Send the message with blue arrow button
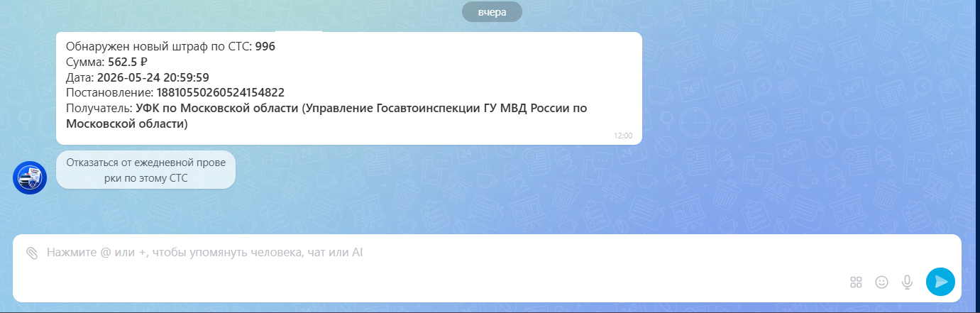The image size is (980, 313). pos(940,282)
